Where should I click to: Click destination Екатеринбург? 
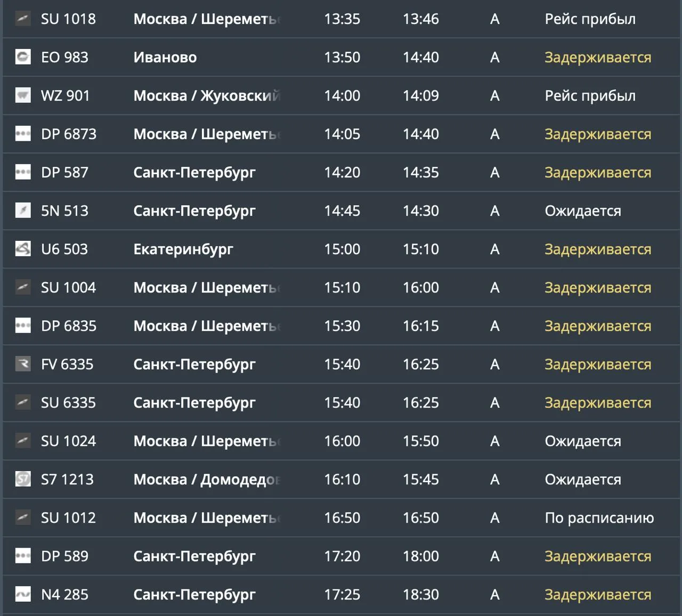pos(183,249)
